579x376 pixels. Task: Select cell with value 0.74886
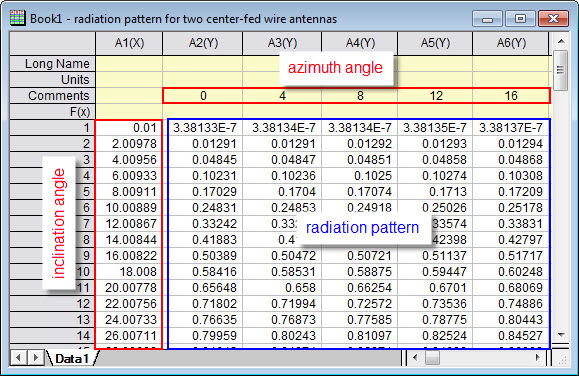511,304
